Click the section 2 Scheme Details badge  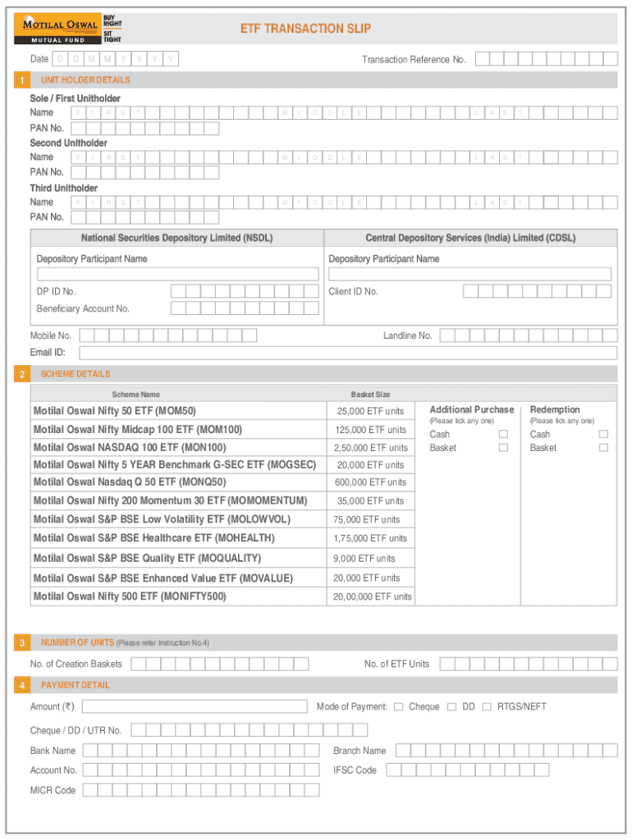click(22, 374)
